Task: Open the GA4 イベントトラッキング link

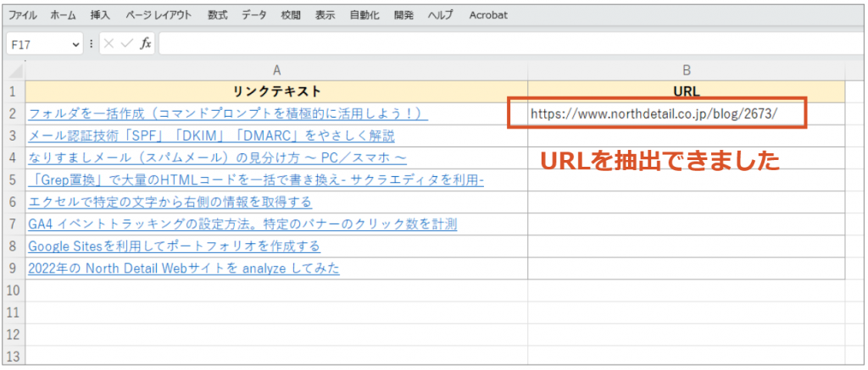Action: (x=242, y=224)
